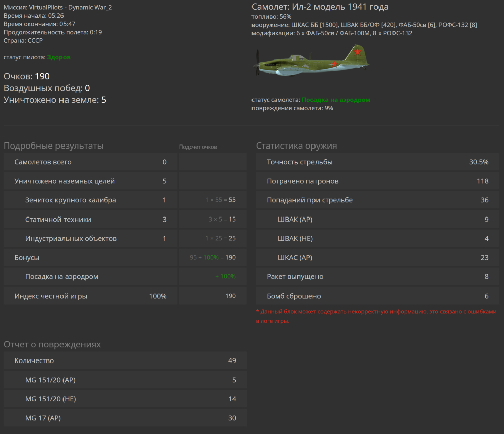
Task: Collapse the Отчет о повреждениях section
Action: tap(52, 345)
